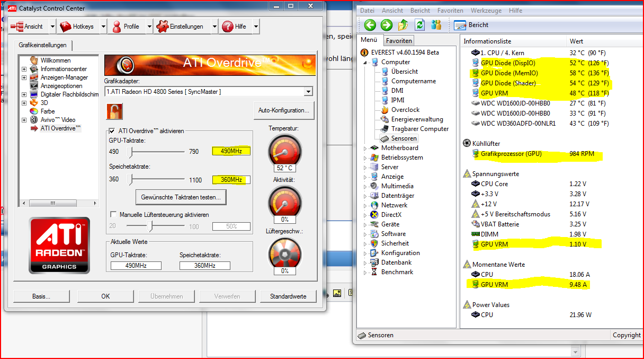
Task: Expand Anzeigen-Manager in Catalyst tree
Action: pos(24,77)
